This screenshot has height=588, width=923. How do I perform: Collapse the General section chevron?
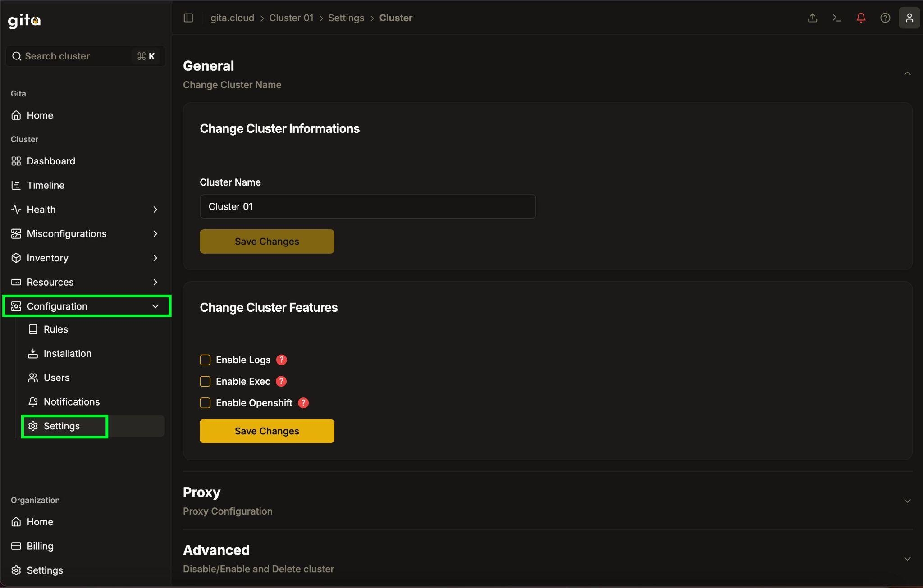(x=907, y=73)
